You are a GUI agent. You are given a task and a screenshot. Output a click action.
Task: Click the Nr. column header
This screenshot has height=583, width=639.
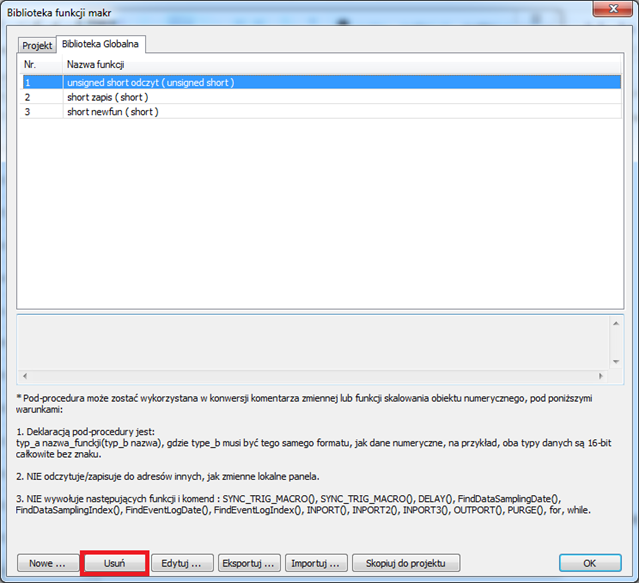click(x=41, y=64)
